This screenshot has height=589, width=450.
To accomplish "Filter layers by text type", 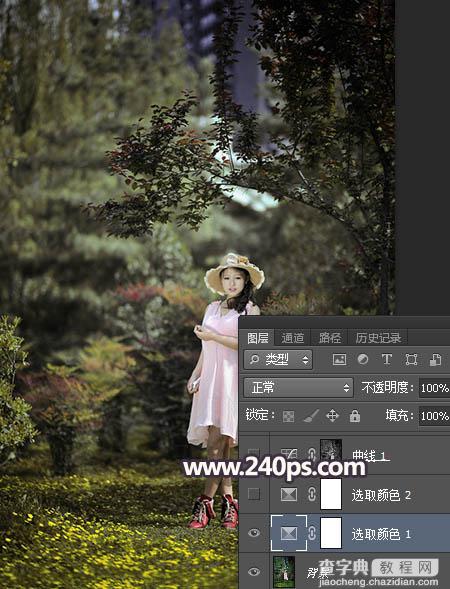I will click(x=387, y=359).
